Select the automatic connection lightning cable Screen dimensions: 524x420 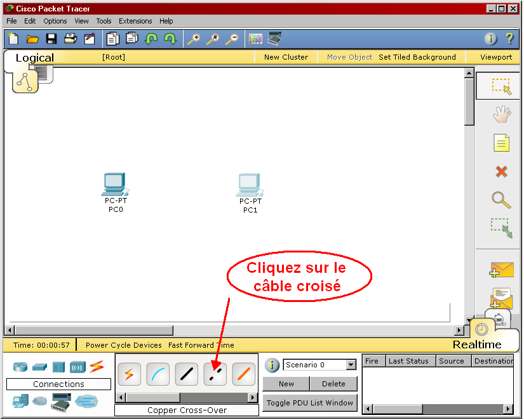[130, 374]
